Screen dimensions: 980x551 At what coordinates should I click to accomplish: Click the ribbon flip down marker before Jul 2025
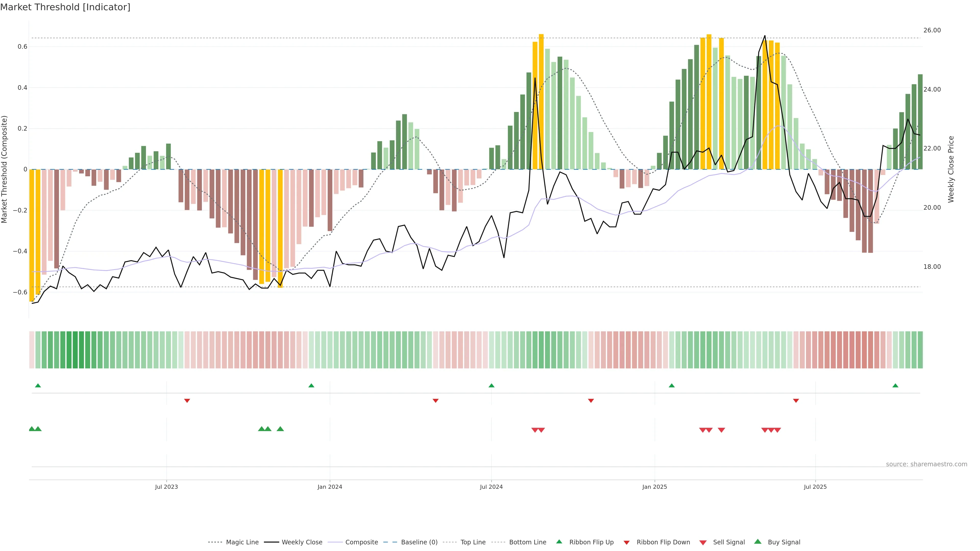796,400
